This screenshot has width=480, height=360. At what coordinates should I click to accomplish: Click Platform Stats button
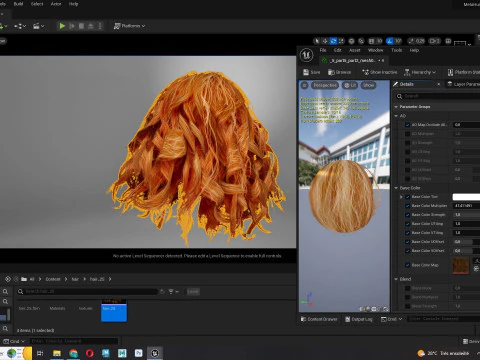(463, 72)
